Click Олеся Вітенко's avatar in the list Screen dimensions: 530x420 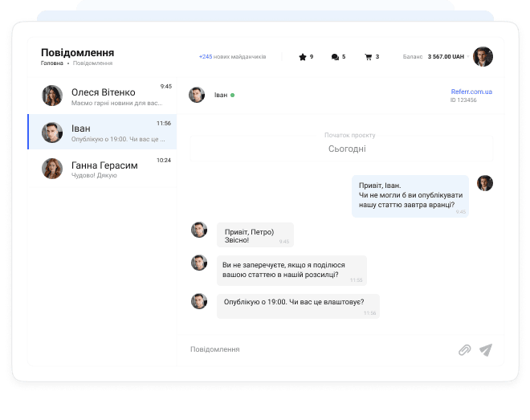click(x=52, y=96)
